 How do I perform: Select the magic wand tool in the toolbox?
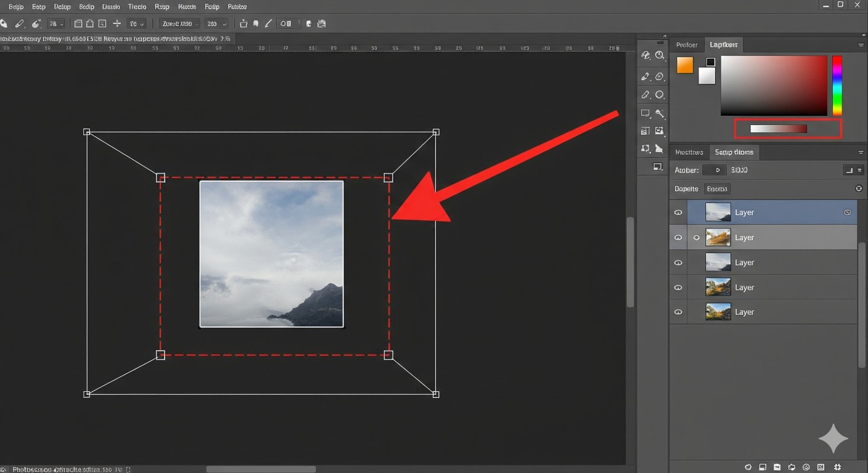(x=660, y=114)
